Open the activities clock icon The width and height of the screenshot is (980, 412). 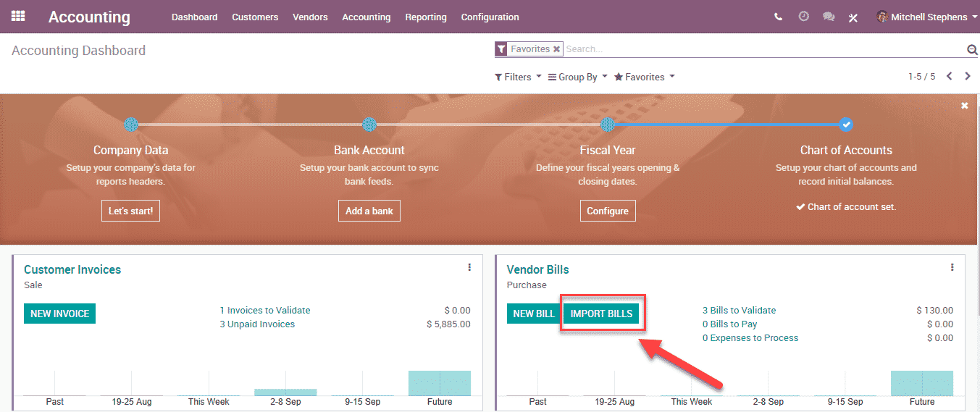point(803,16)
